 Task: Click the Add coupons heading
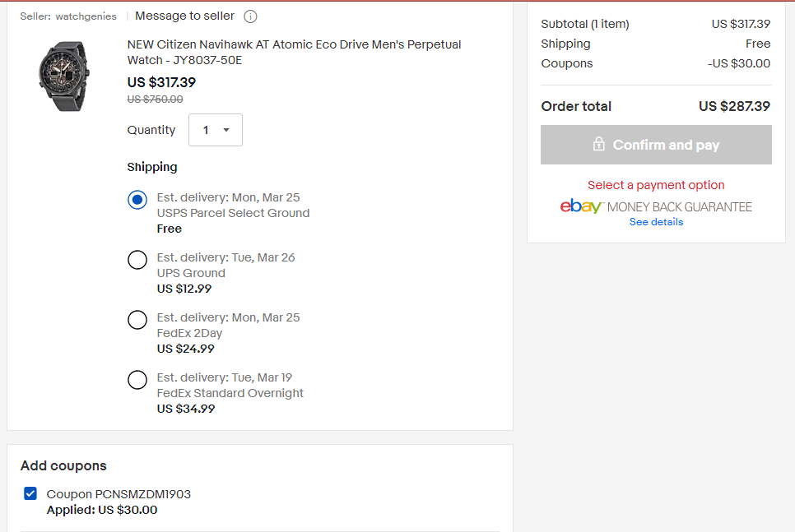63,465
